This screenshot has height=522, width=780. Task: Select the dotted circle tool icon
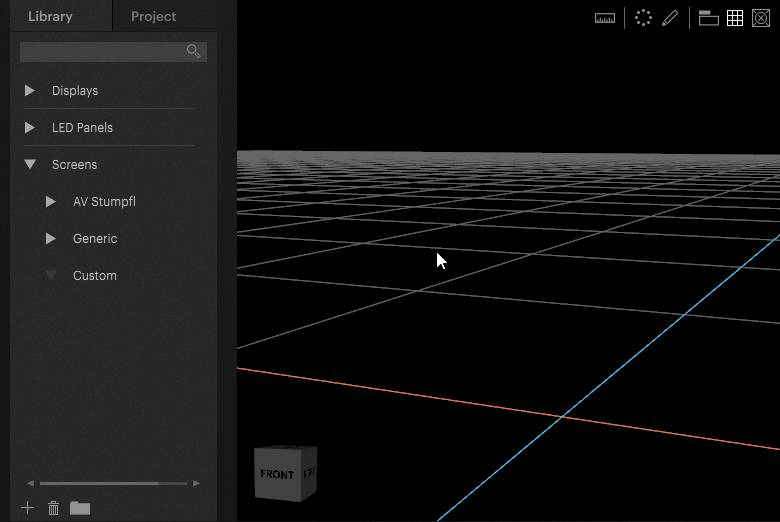coord(643,18)
